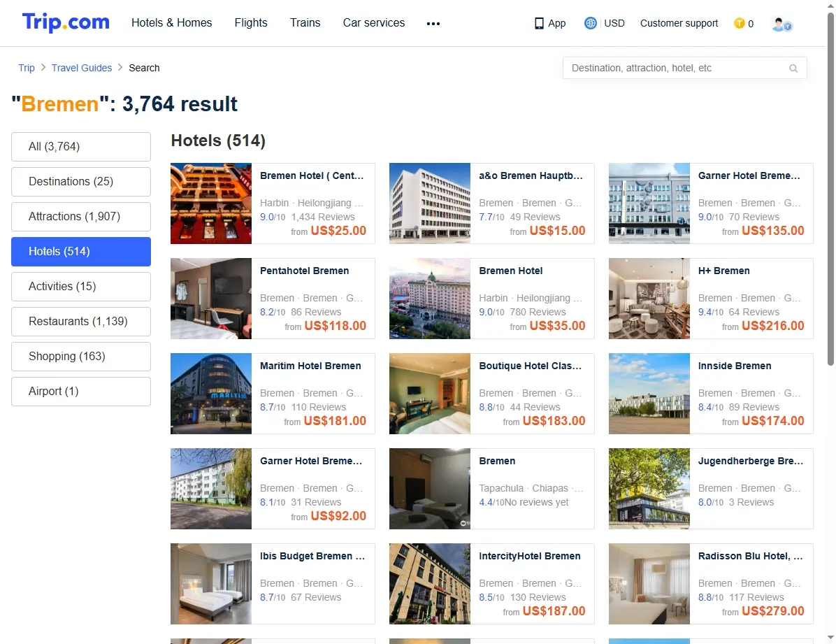Click the Trip.com logo

(x=66, y=22)
